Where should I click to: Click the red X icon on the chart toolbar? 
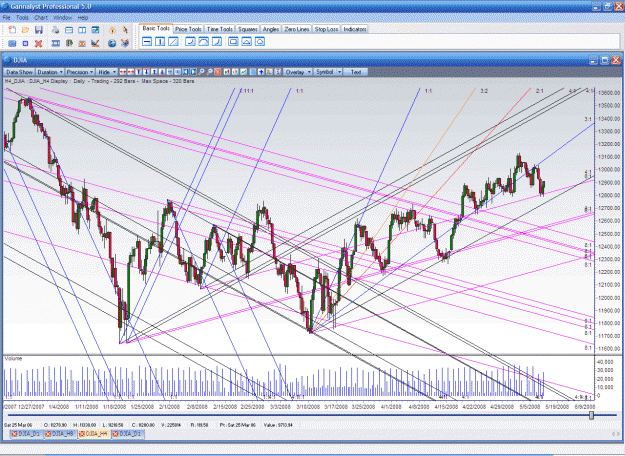(x=218, y=72)
